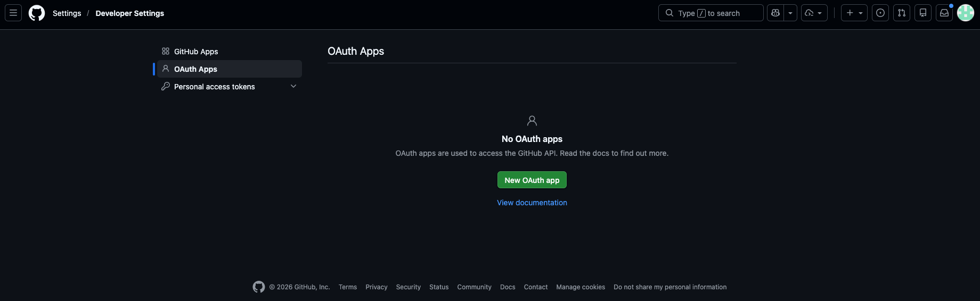The height and width of the screenshot is (301, 980).
Task: Open the Docs footer link
Action: [508, 287]
